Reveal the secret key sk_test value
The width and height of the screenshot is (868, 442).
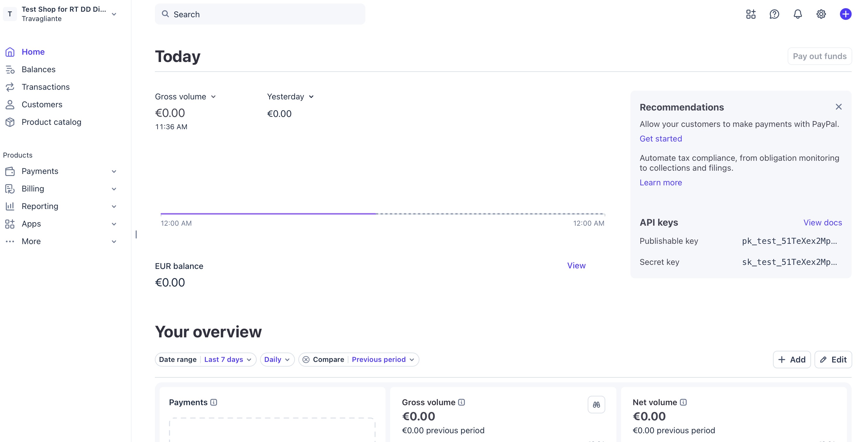point(789,262)
